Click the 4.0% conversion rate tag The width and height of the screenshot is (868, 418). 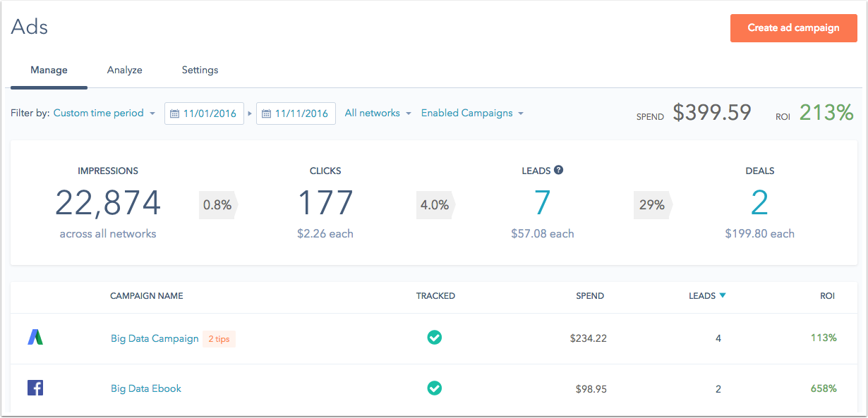coord(435,205)
